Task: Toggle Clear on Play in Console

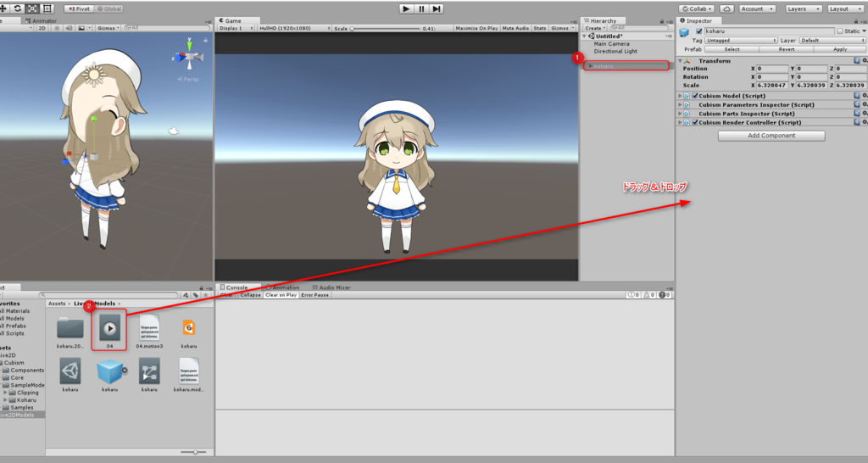Action: 281,295
